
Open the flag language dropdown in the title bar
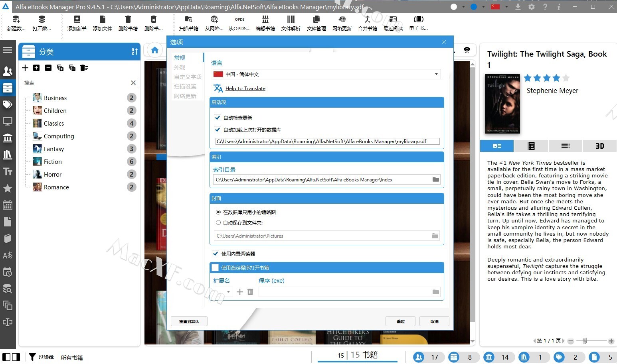[x=499, y=7]
